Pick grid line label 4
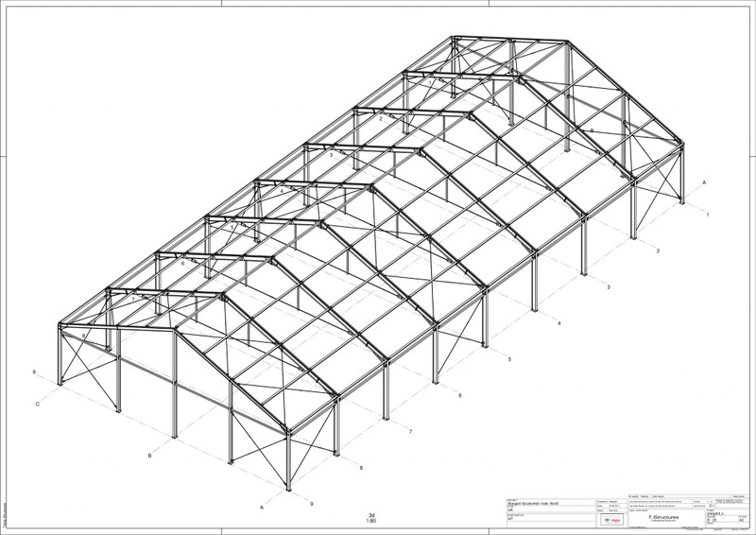Image resolution: width=756 pixels, height=535 pixels. (x=559, y=323)
